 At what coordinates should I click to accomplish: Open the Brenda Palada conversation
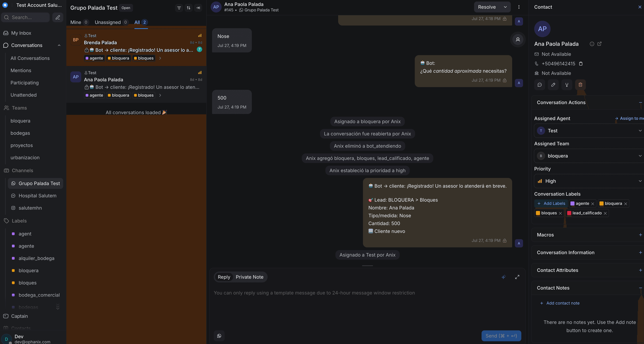pos(136,47)
